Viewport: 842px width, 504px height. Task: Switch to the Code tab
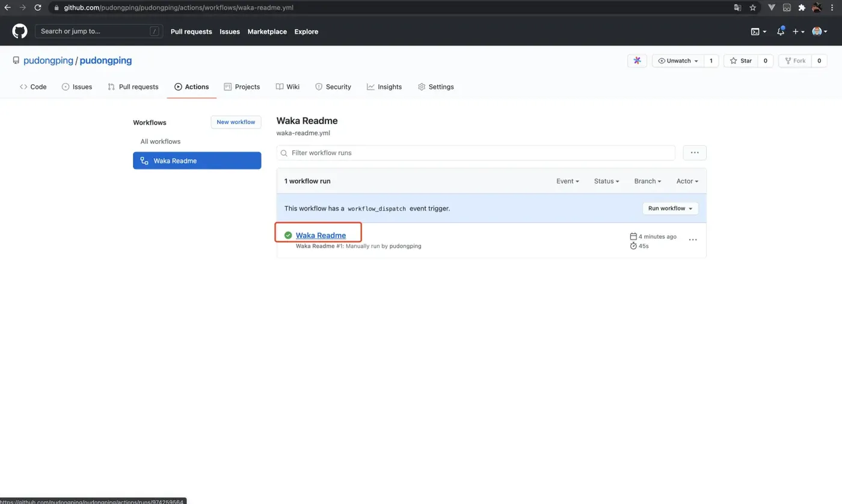point(33,87)
